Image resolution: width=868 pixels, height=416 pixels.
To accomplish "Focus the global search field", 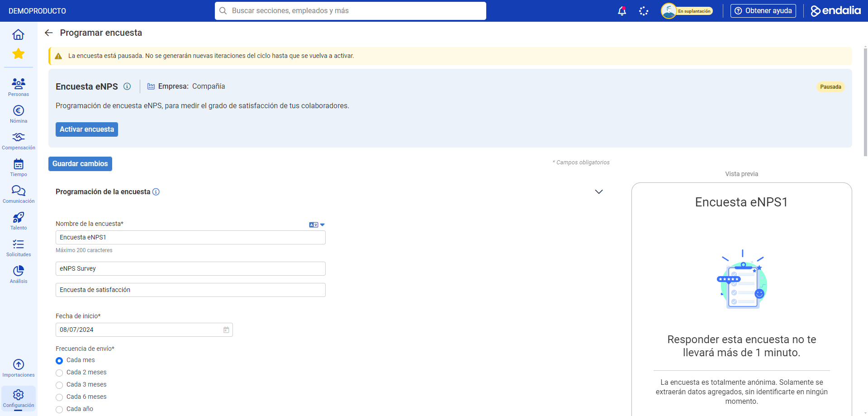I will click(x=351, y=11).
